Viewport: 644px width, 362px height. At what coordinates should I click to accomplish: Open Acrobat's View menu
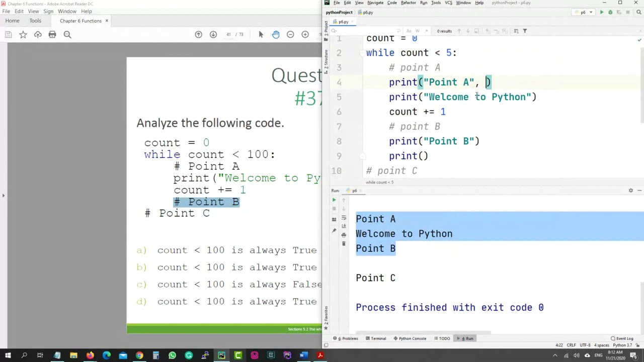(x=33, y=11)
